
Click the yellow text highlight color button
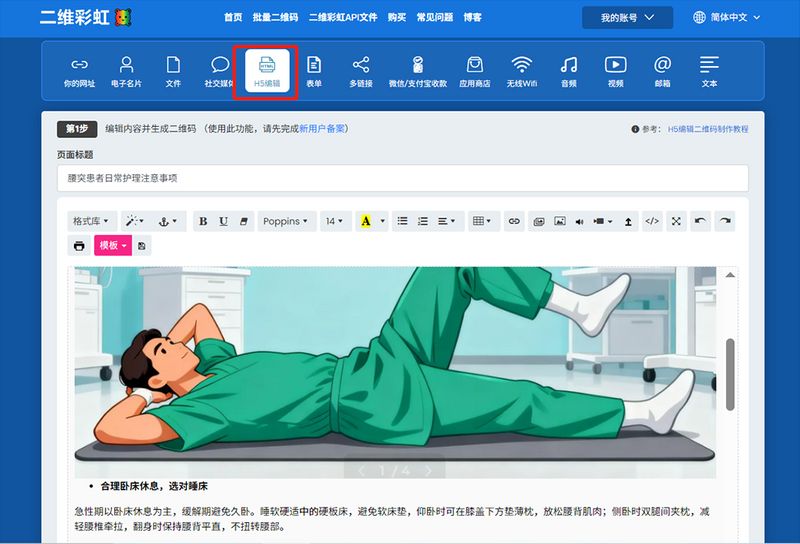(x=365, y=221)
